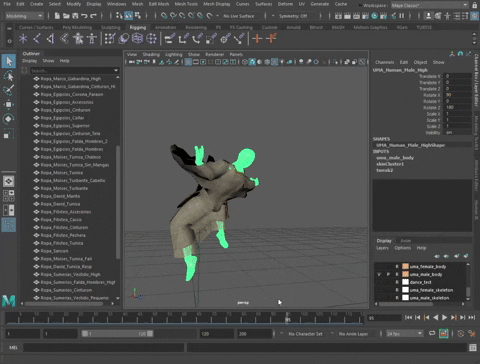Screen dimensions: 480x364
Task: Open the No Anim Layer dropdown
Action: [353, 334]
